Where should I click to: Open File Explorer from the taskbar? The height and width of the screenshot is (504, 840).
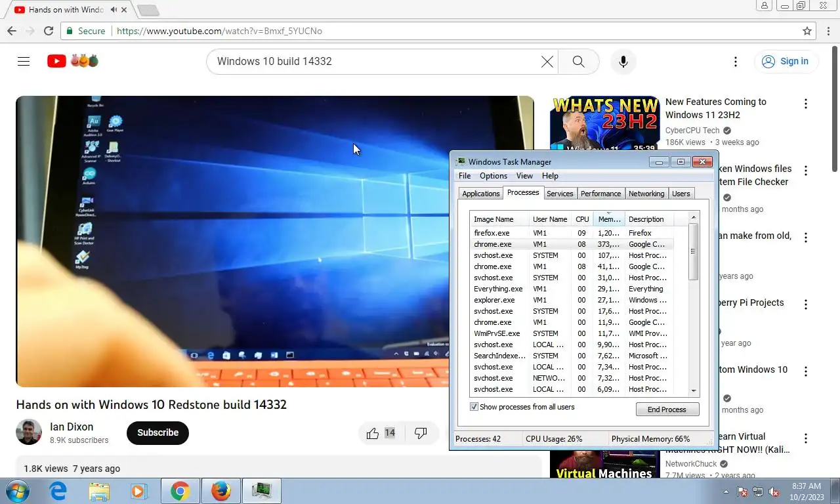point(99,491)
